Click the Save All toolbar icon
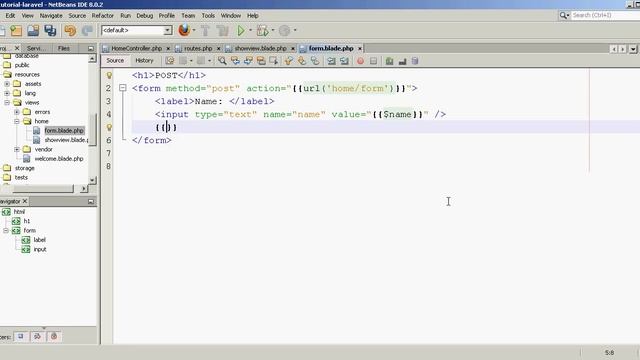640x360 pixels. pos(50,31)
